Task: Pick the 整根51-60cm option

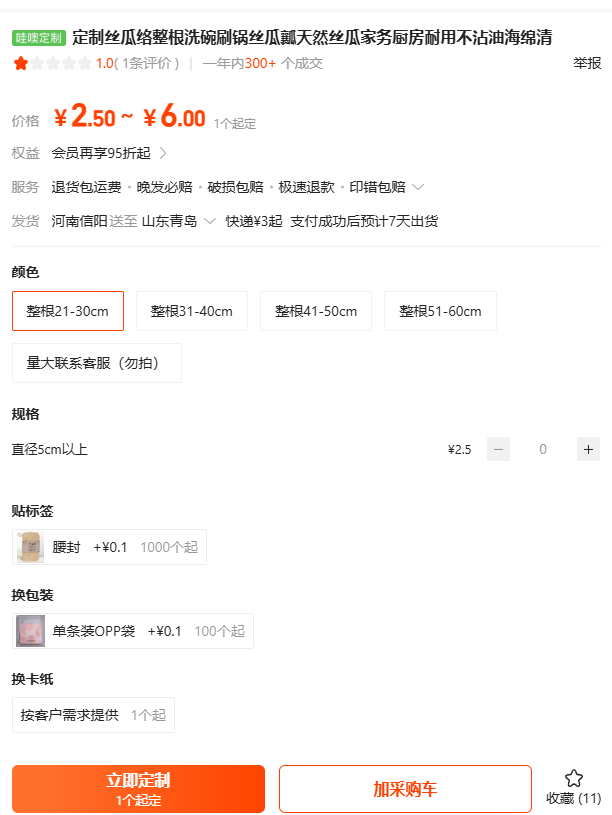Action: coord(440,311)
